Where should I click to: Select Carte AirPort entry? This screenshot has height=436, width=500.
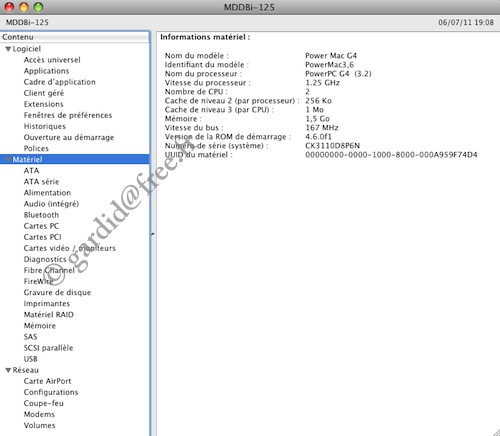pos(47,381)
